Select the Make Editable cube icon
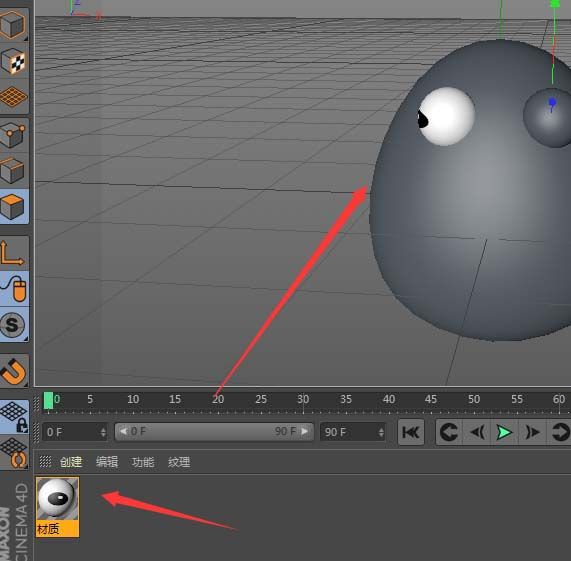Screen dimensions: 571x561 tap(13, 24)
